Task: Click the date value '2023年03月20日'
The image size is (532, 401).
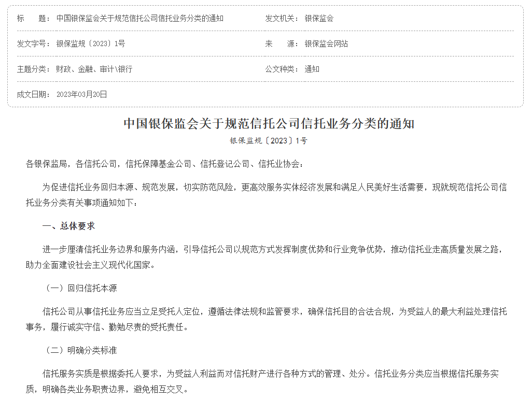Action: 82,95
